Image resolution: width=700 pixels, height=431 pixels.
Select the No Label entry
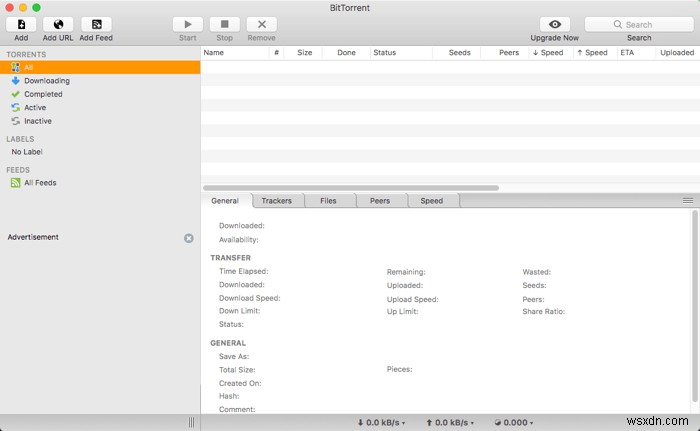point(27,152)
